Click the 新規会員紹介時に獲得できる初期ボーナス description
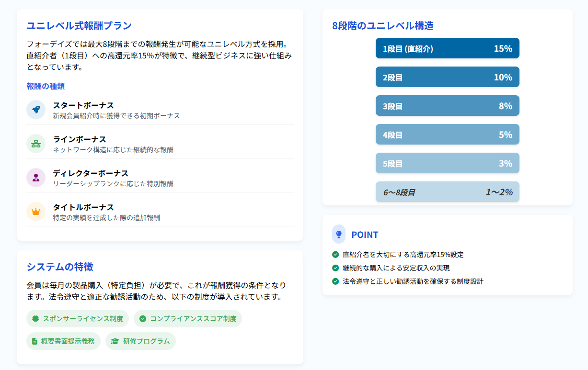The image size is (588, 370). pos(116,116)
